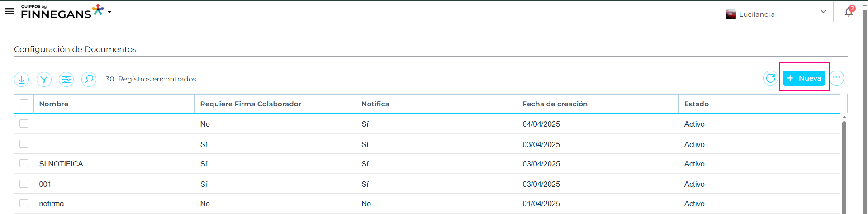This screenshot has height=214, width=868.
Task: Sort by Nombre column header
Action: [54, 104]
